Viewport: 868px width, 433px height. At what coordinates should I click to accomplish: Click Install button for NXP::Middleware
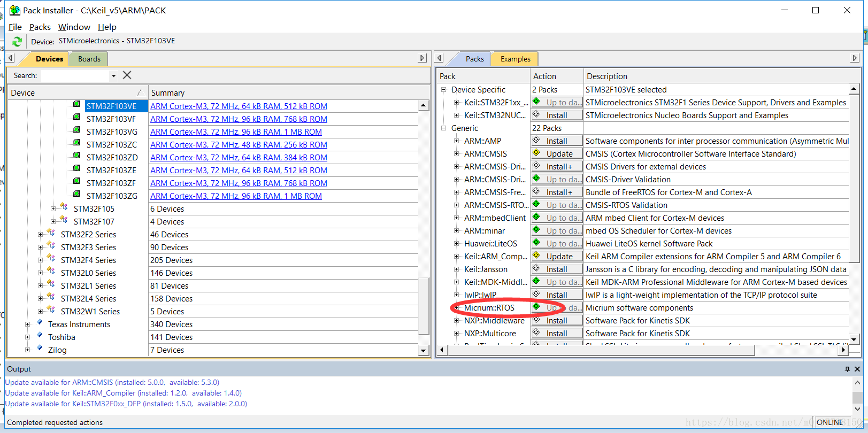pos(557,320)
